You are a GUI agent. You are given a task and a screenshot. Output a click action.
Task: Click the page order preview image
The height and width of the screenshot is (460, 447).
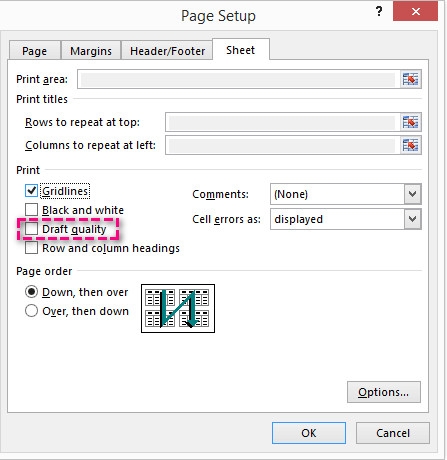pos(178,309)
